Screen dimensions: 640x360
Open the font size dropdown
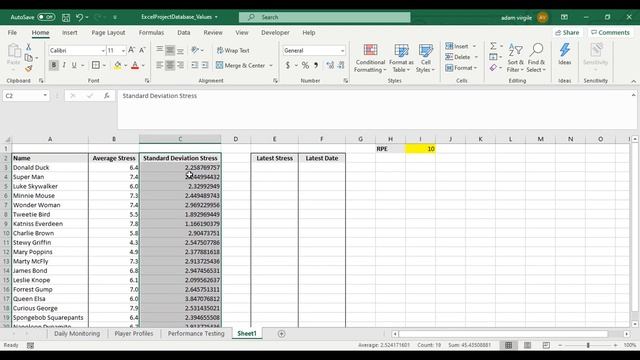(123, 51)
